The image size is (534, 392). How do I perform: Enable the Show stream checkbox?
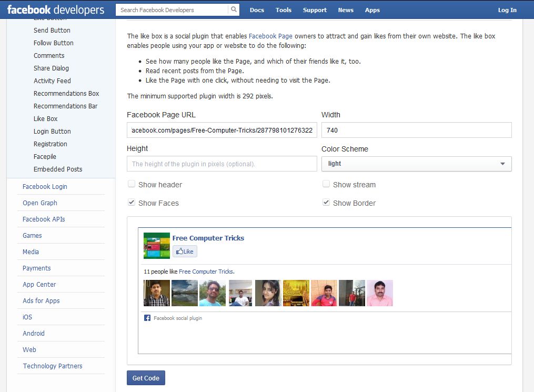[326, 184]
